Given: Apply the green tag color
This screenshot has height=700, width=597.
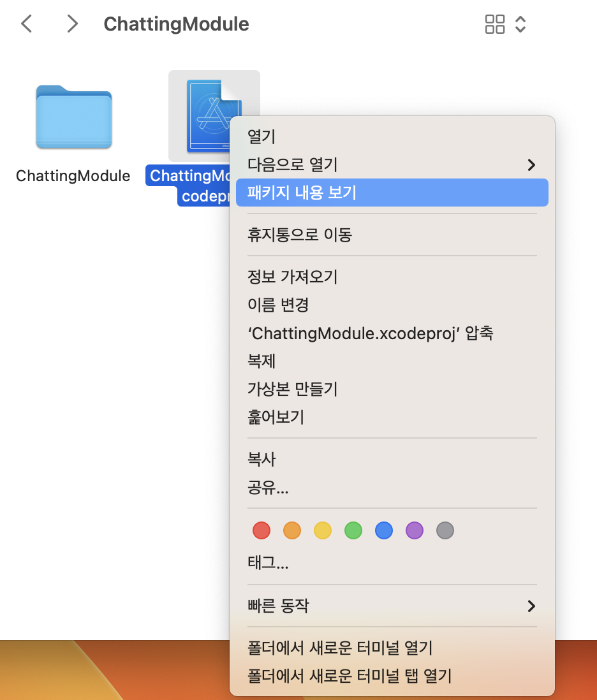Looking at the screenshot, I should (353, 530).
